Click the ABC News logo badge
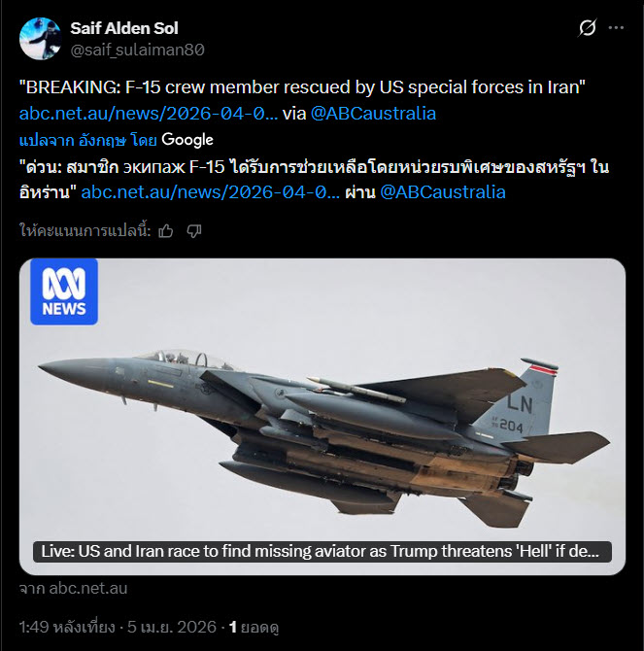Viewport: 644px width, 651px height. point(64,291)
